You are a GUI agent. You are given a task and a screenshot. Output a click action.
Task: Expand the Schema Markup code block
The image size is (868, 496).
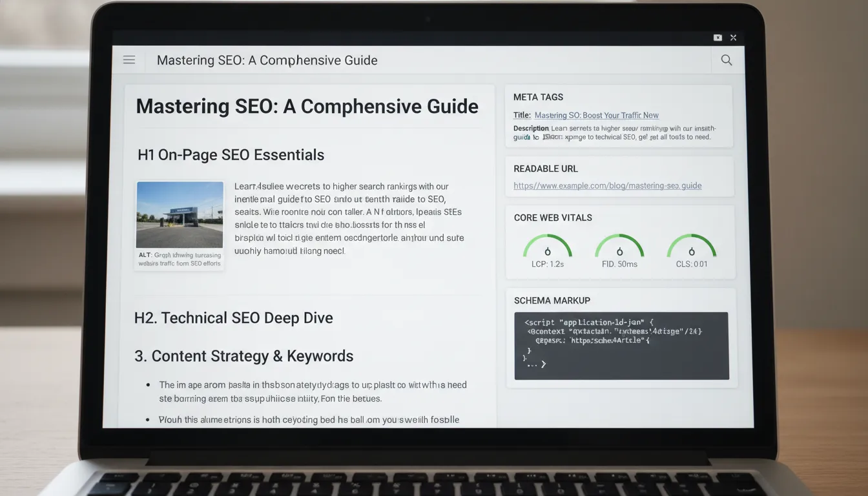coord(621,346)
